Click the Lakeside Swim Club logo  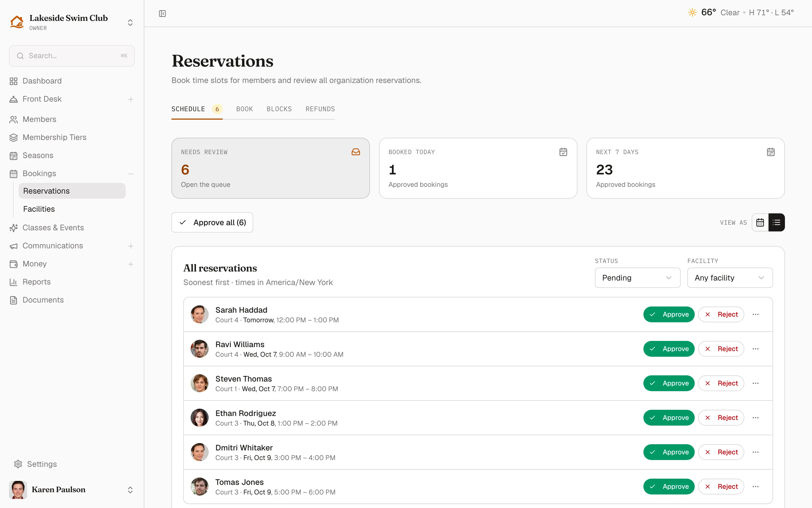click(x=17, y=22)
